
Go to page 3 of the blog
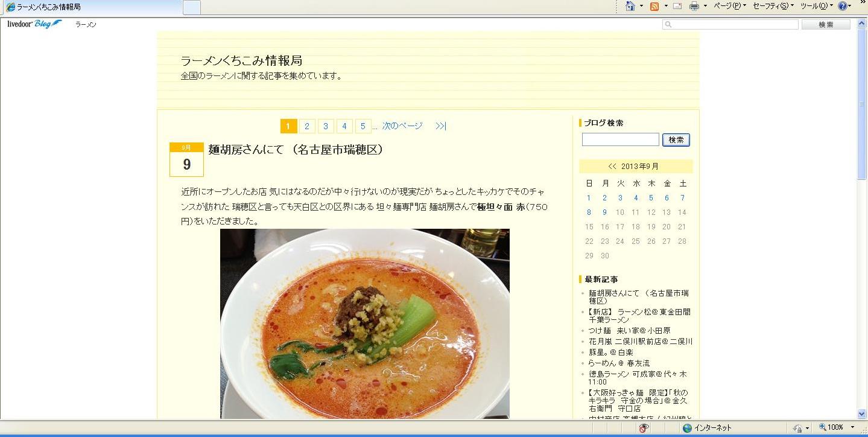pos(325,126)
